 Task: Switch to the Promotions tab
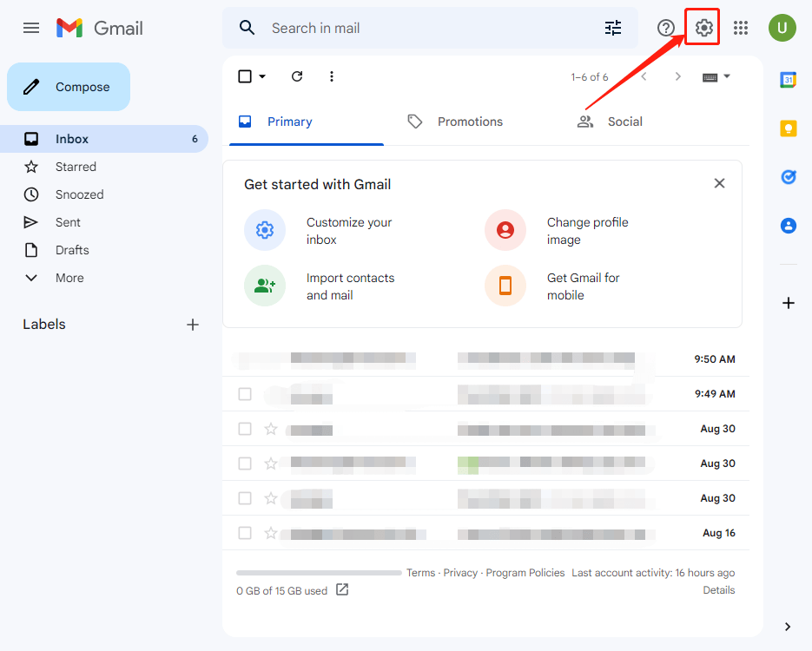coord(469,122)
